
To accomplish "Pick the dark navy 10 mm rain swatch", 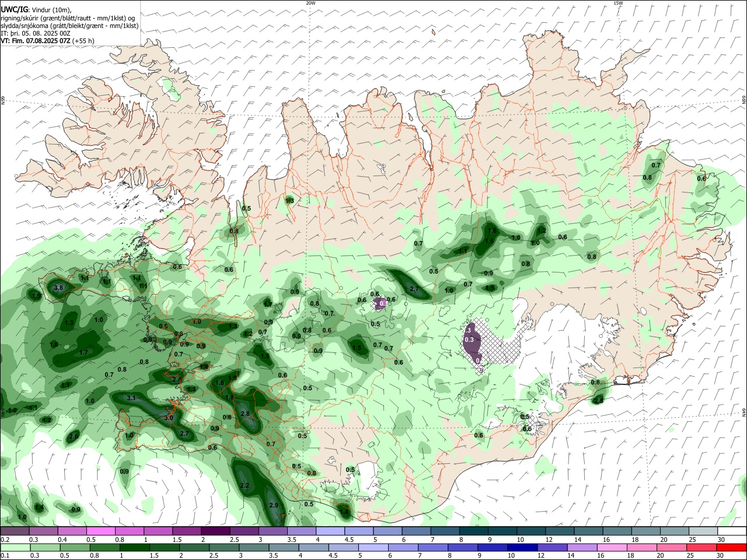I will [x=522, y=547].
